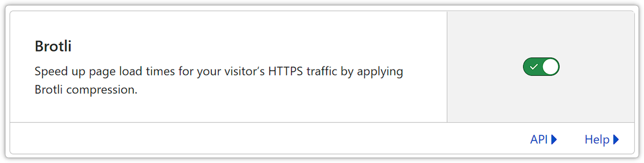644x163 pixels.
Task: Click the blue triangle icon after Help
Action: click(x=616, y=139)
